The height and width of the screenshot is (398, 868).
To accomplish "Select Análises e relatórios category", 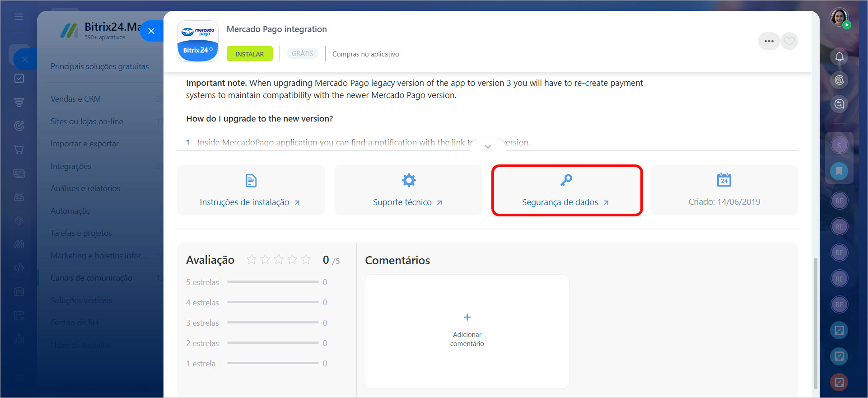I will pos(85,188).
